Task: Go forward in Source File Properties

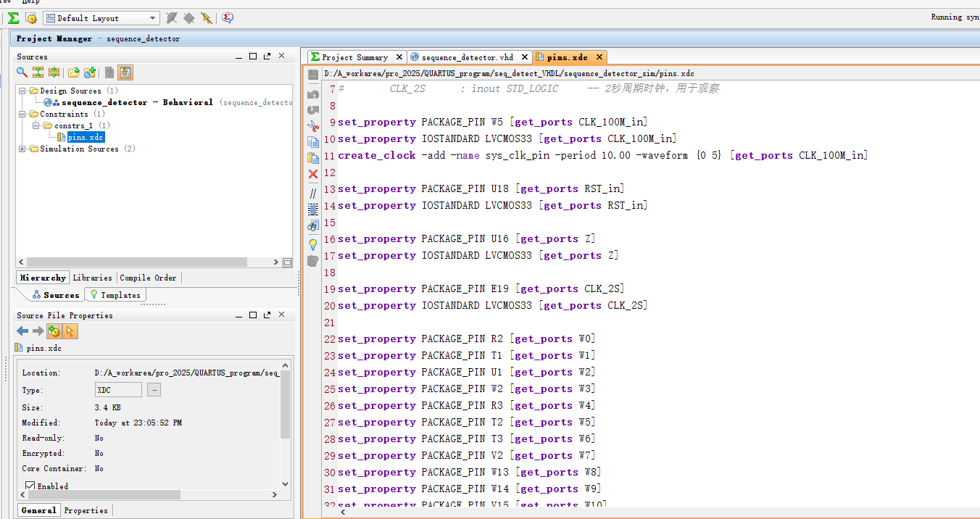Action: 38,331
